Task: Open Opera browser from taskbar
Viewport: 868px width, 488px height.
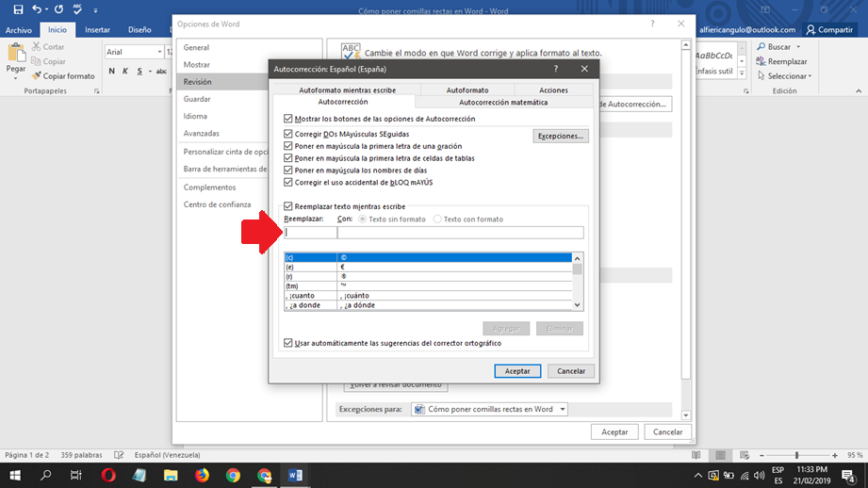Action: (108, 475)
